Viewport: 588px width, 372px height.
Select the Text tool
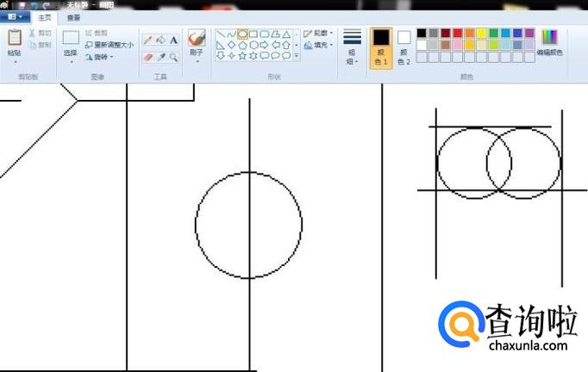coord(173,40)
